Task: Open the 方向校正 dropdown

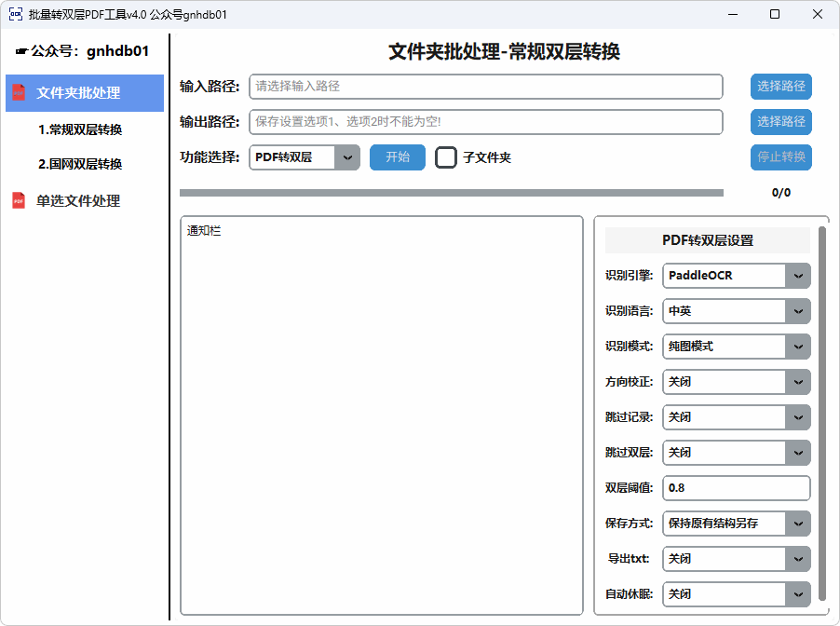Action: [736, 382]
